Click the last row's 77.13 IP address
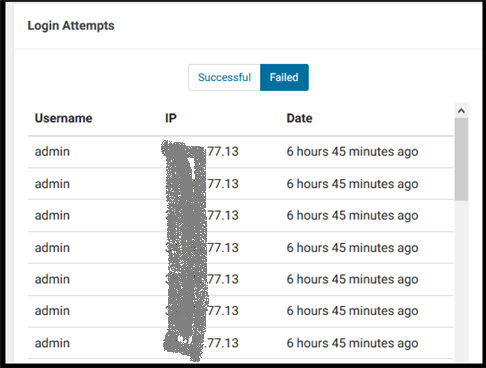The height and width of the screenshot is (368, 486). 221,343
